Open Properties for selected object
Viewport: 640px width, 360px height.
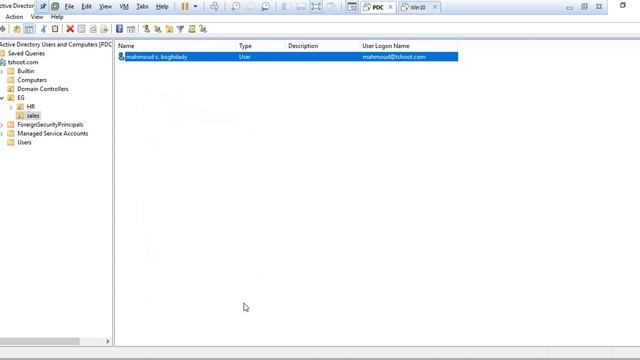pyautogui.click(x=81, y=29)
